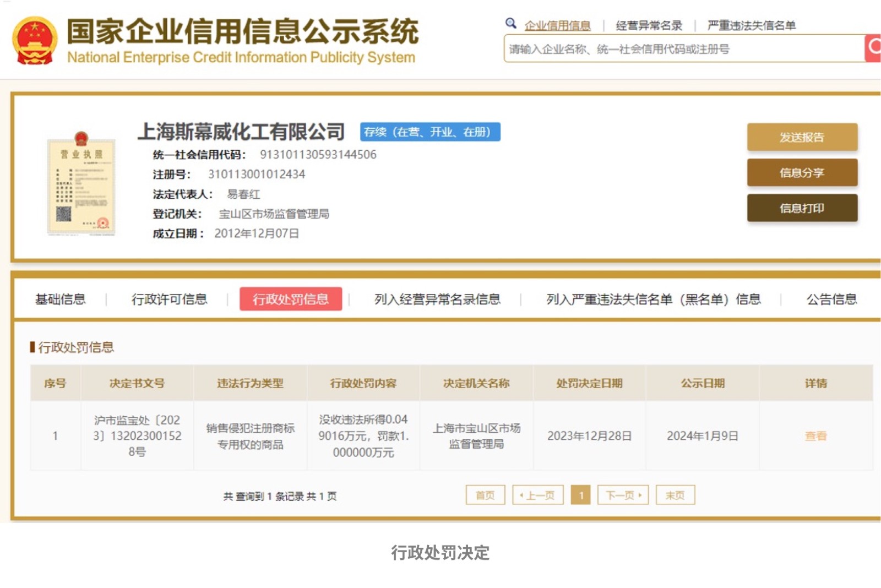The image size is (881, 588).
Task: Click the 行政处罚内容 column header
Action: click(x=363, y=383)
